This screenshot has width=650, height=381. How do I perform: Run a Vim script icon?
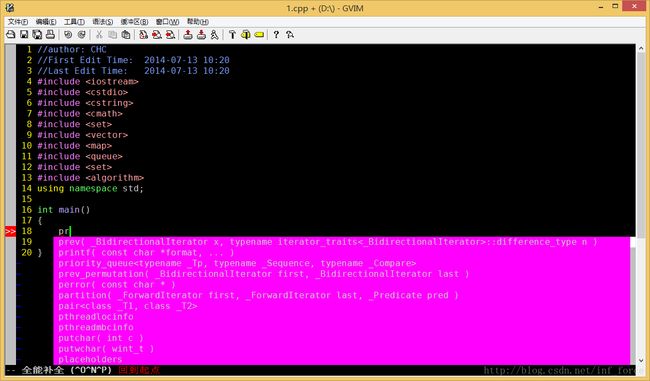214,34
